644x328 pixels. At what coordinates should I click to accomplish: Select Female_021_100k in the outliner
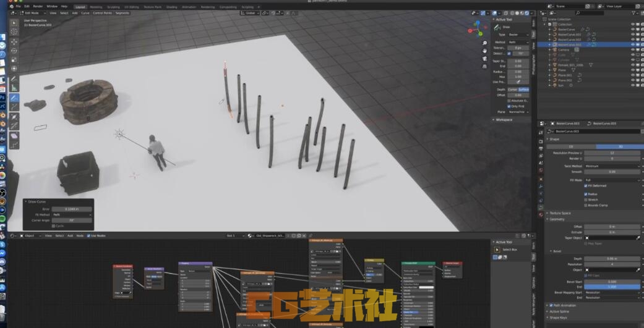click(571, 65)
